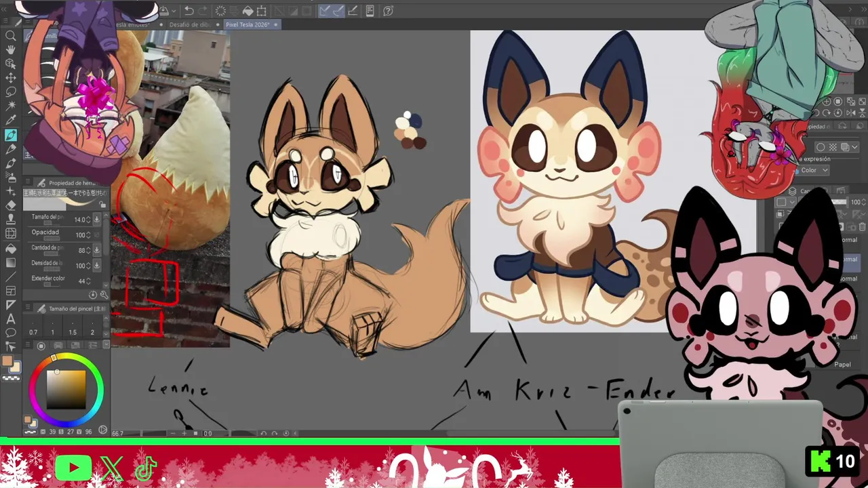Reset tool properties to initial settings
Viewport: 868px width, 488px height.
click(93, 295)
